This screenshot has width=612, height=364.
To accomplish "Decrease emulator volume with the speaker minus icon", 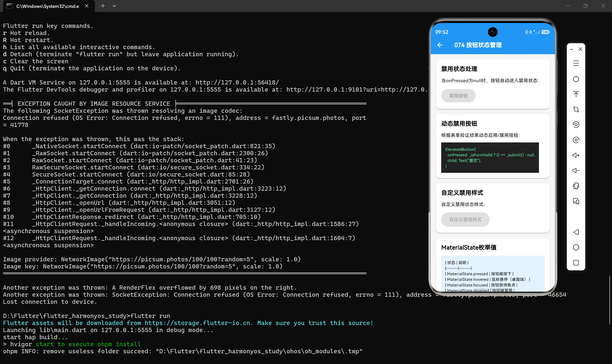I will (x=576, y=171).
